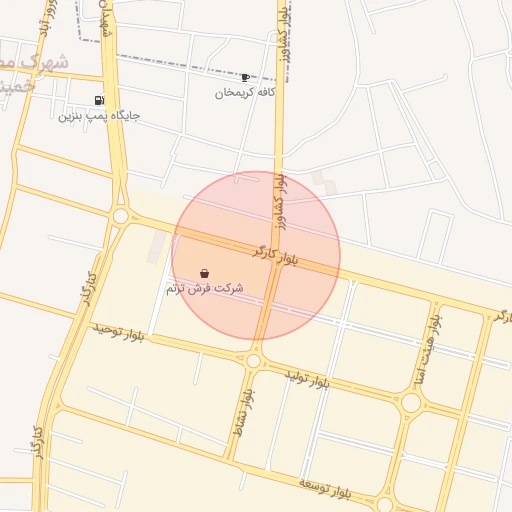Select the roundabout west of the red circle
Viewport: 512px width, 512px height.
[x=121, y=216]
